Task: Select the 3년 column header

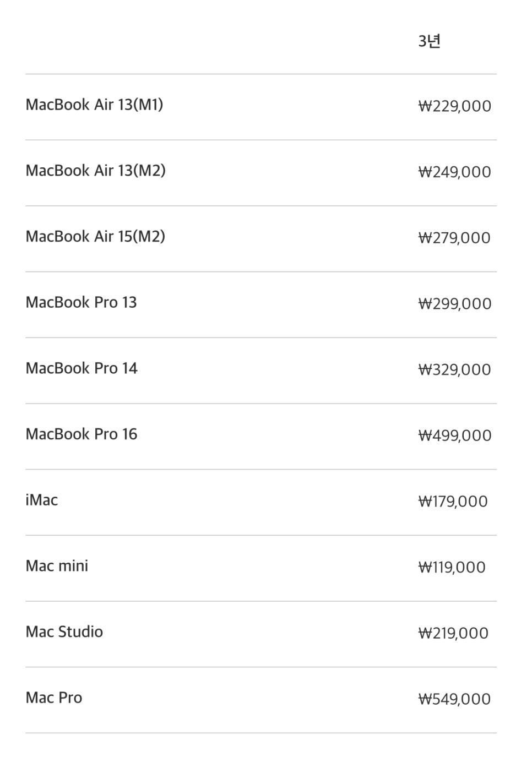Action: pos(429,41)
